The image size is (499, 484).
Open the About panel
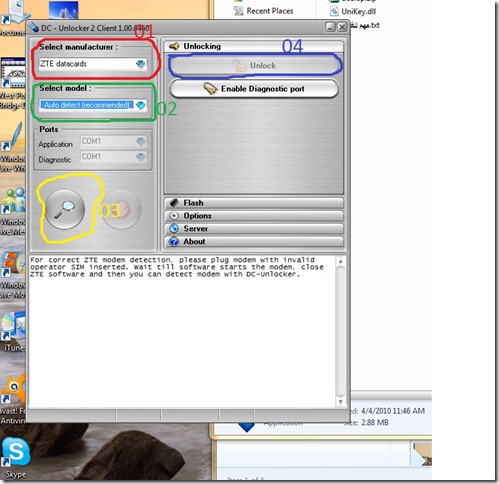pos(254,242)
